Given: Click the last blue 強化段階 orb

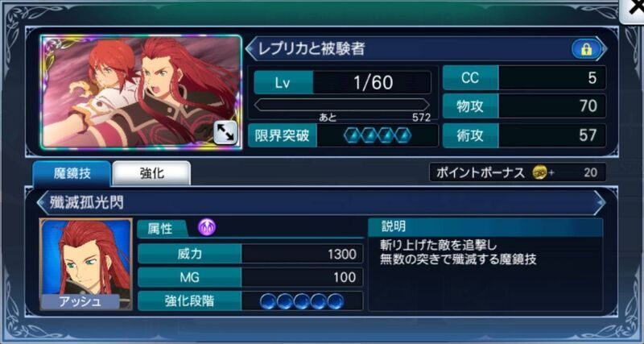Looking at the screenshot, I should click(335, 301).
